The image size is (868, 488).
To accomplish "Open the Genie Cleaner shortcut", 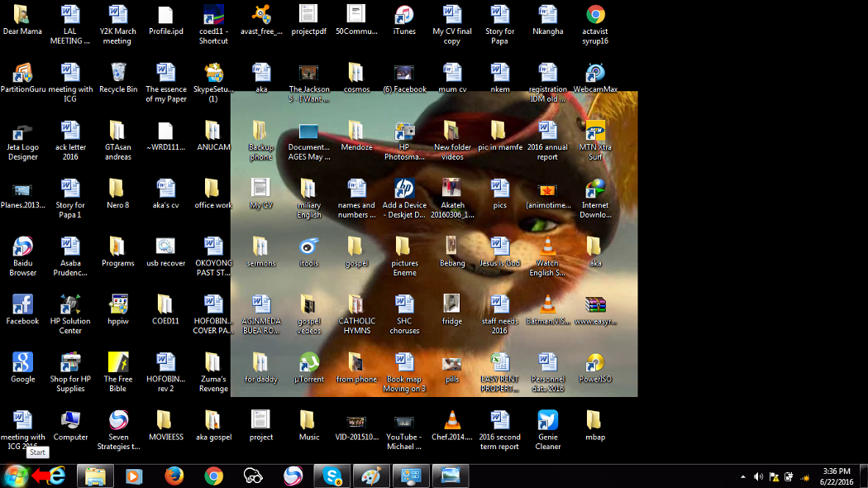I will [547, 430].
